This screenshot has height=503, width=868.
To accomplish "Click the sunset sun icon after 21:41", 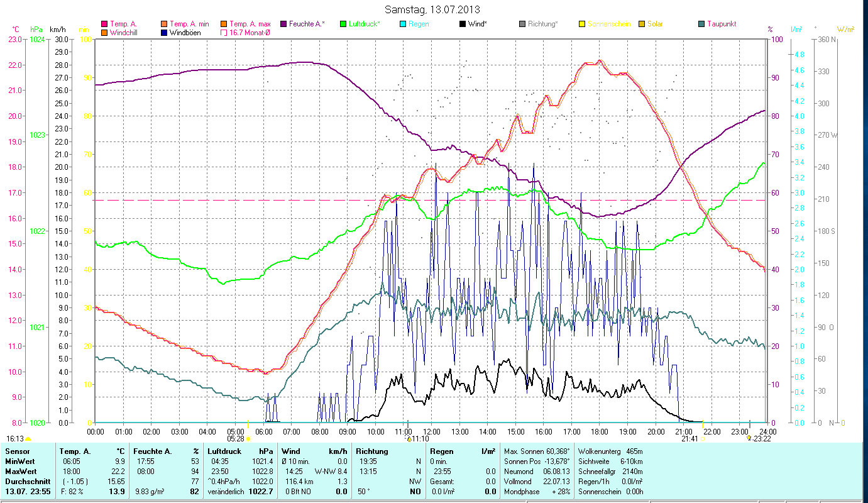I will click(703, 439).
